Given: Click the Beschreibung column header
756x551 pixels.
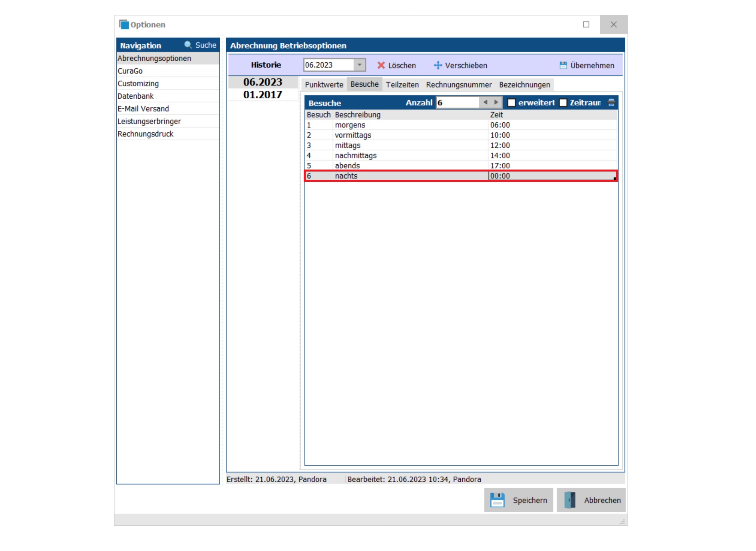Looking at the screenshot, I should 411,115.
